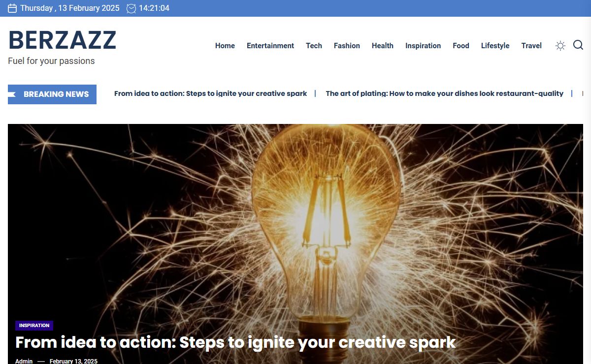Select the Health menu link

point(382,46)
